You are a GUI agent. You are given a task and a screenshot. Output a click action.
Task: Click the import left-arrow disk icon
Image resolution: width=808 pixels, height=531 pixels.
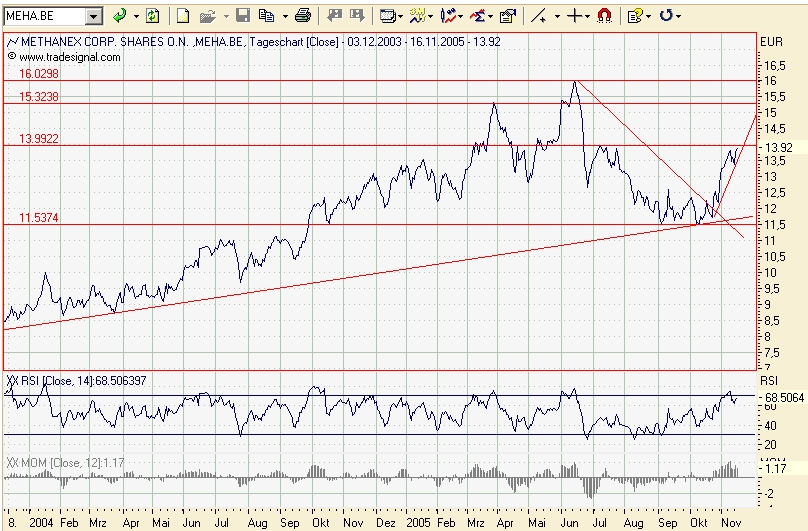pos(335,16)
